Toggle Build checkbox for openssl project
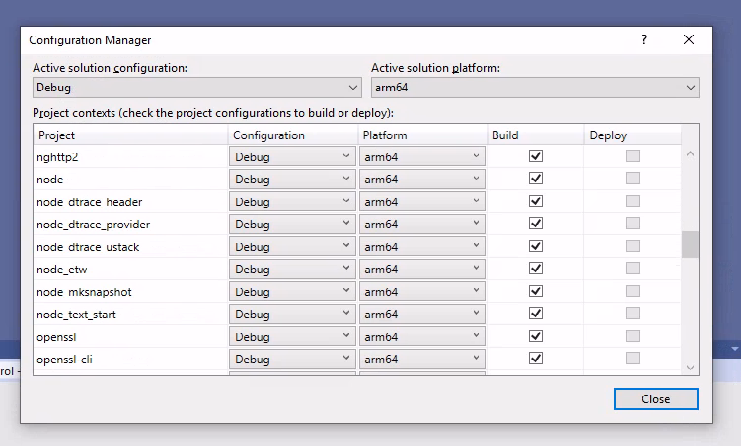The height and width of the screenshot is (446, 741). [x=536, y=336]
